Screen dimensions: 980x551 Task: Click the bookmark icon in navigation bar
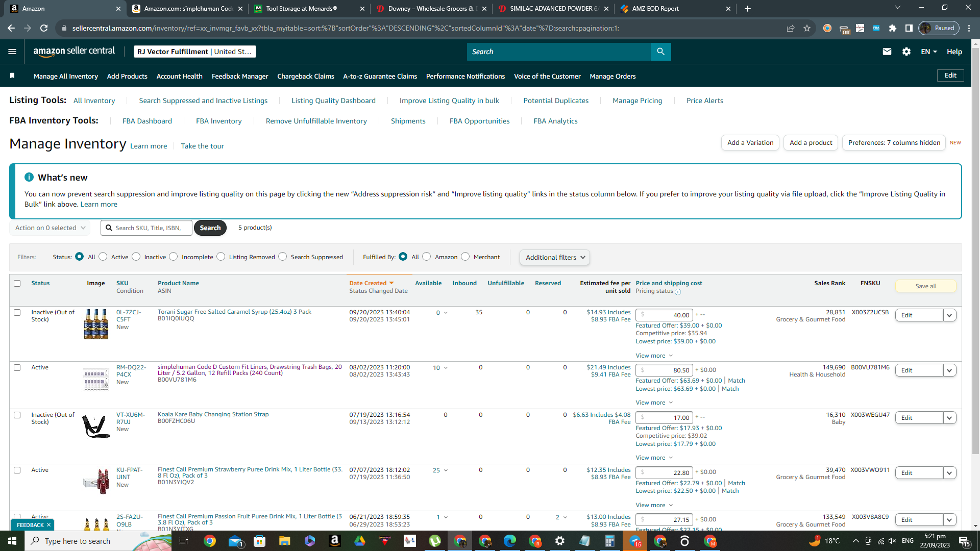click(x=12, y=76)
